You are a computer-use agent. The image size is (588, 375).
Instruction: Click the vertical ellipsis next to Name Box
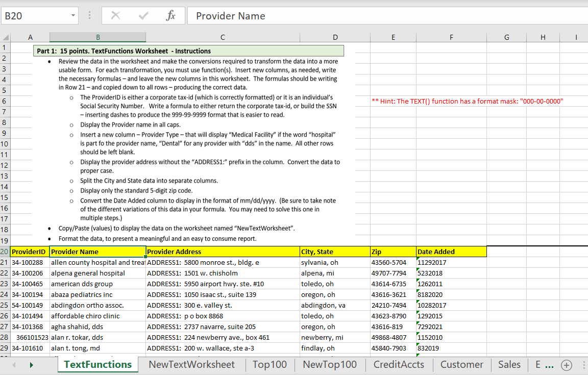coord(89,15)
